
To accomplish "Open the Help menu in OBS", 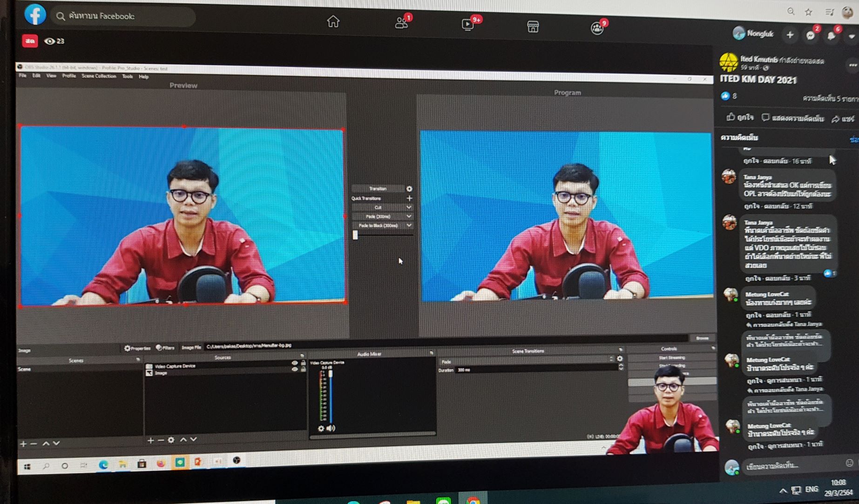I will coord(143,76).
